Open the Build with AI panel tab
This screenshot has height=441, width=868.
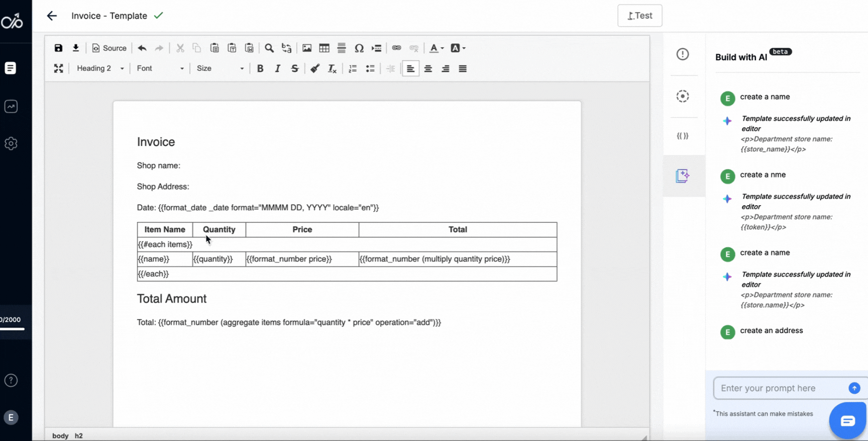(x=682, y=175)
